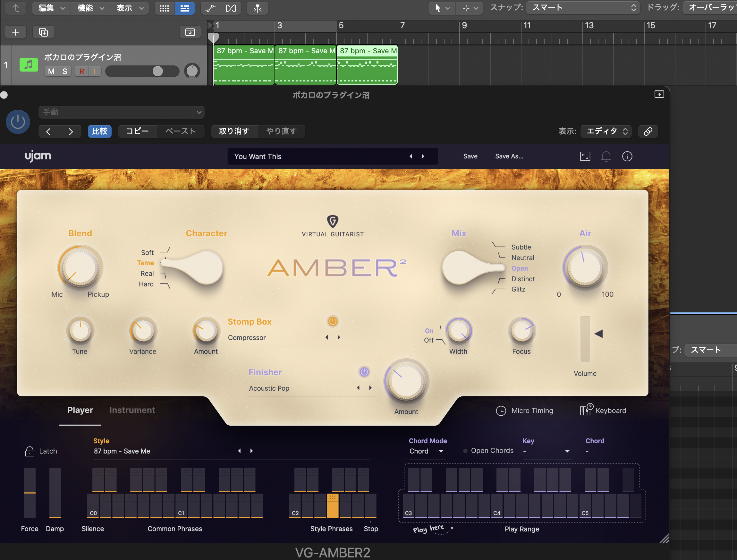Click the ujam resize window icon
The width and height of the screenshot is (737, 560).
point(585,156)
